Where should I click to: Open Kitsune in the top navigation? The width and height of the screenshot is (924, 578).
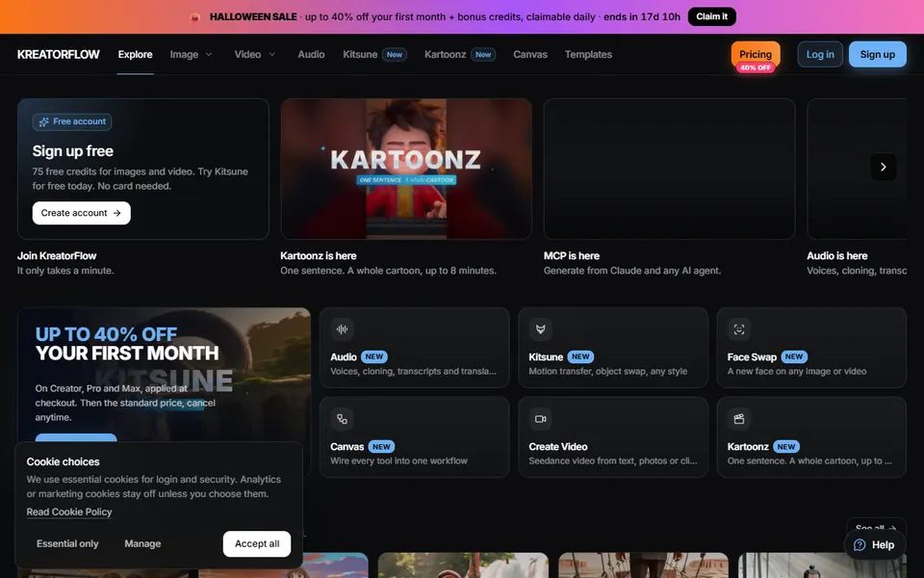(x=360, y=54)
